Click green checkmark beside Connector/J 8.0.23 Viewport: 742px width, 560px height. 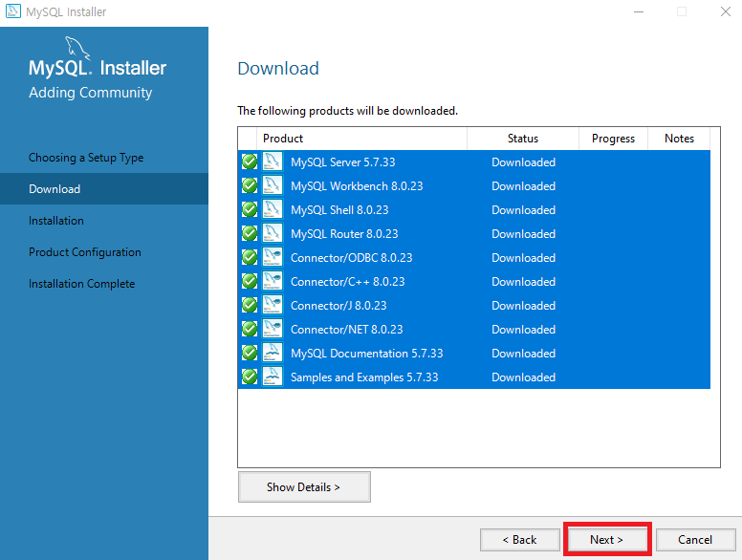[x=250, y=305]
